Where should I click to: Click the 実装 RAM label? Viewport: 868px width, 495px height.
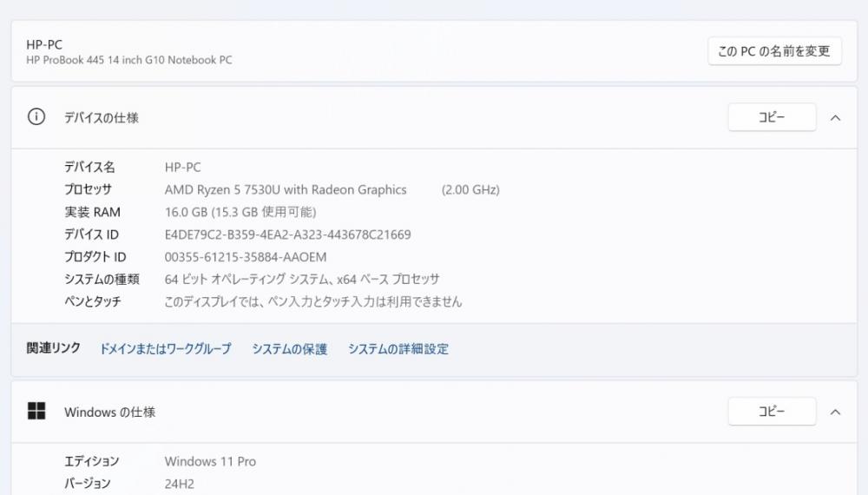(x=92, y=212)
